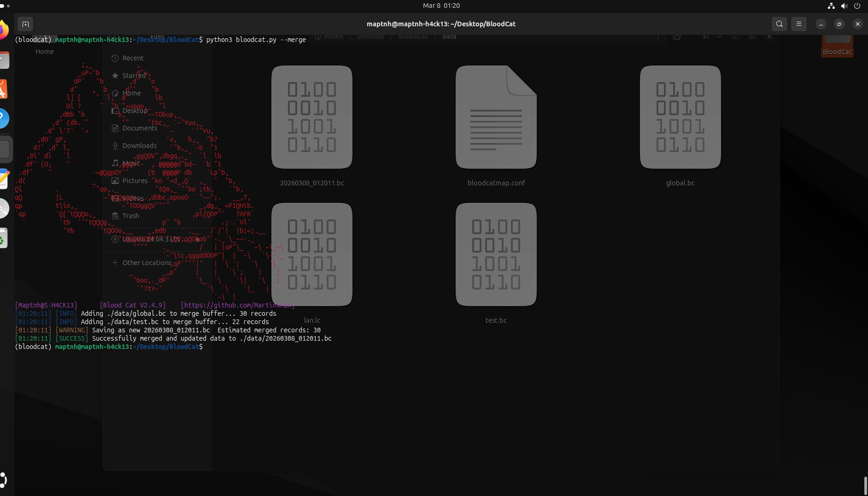Launch Firefox from the dock
This screenshot has height=496, width=868.
tap(3, 30)
